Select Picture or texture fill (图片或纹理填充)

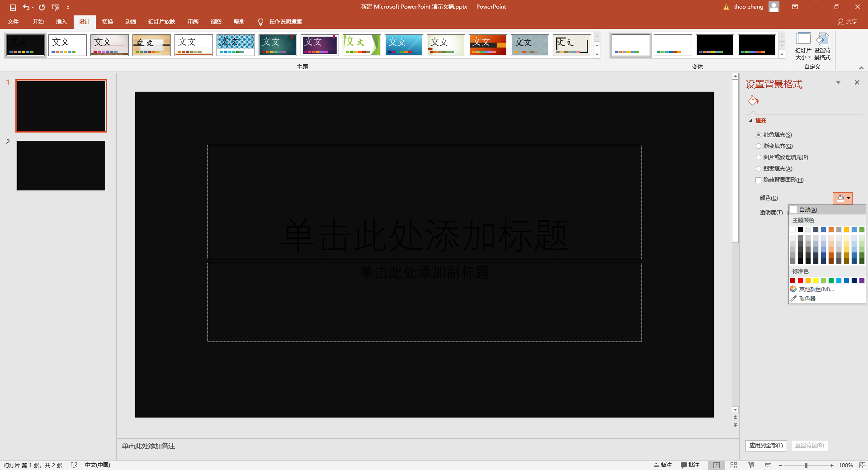point(759,157)
